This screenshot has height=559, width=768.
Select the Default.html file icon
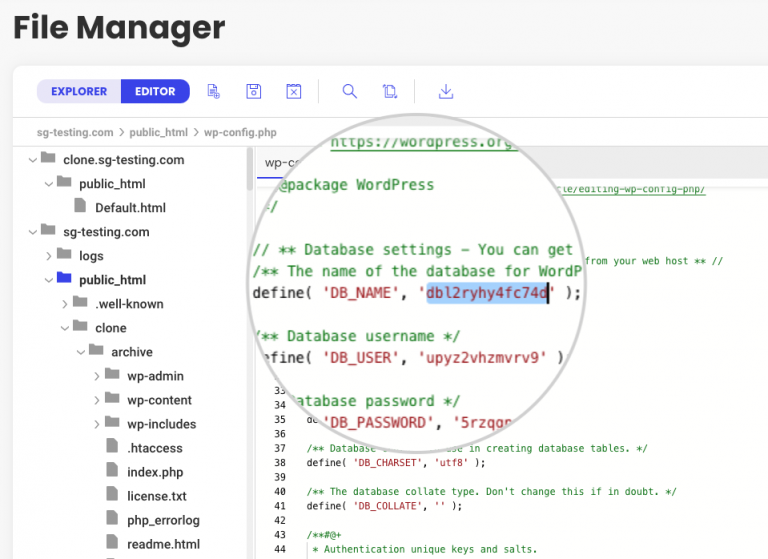click(x=80, y=205)
